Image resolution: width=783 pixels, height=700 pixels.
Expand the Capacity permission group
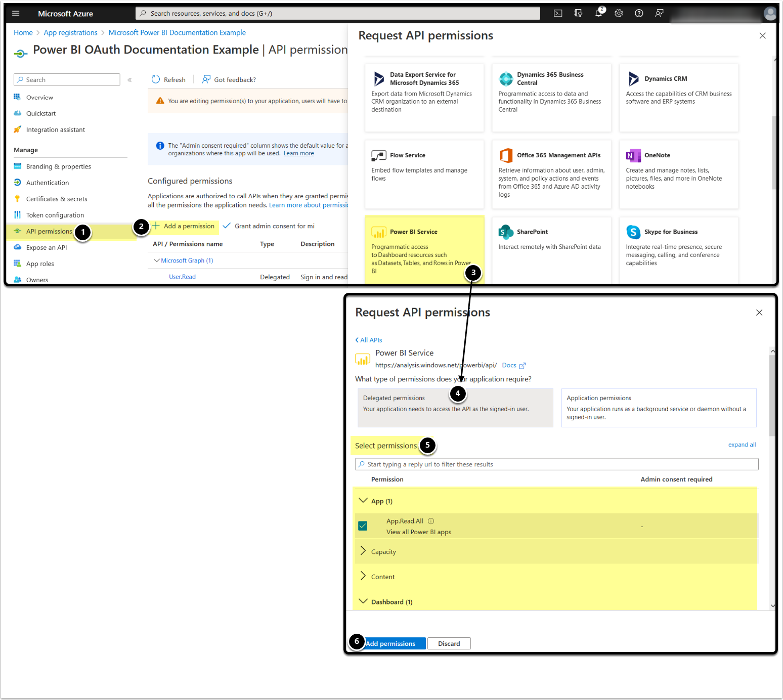point(363,551)
